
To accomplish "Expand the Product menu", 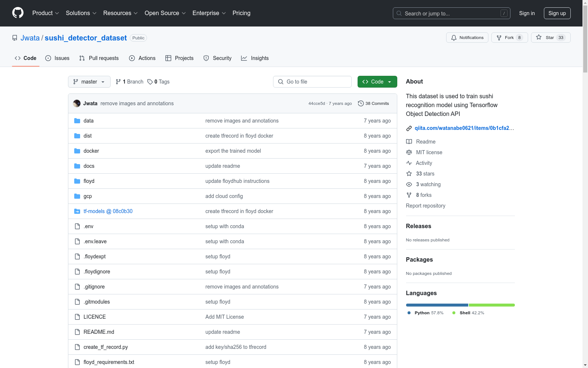I will pyautogui.click(x=46, y=13).
